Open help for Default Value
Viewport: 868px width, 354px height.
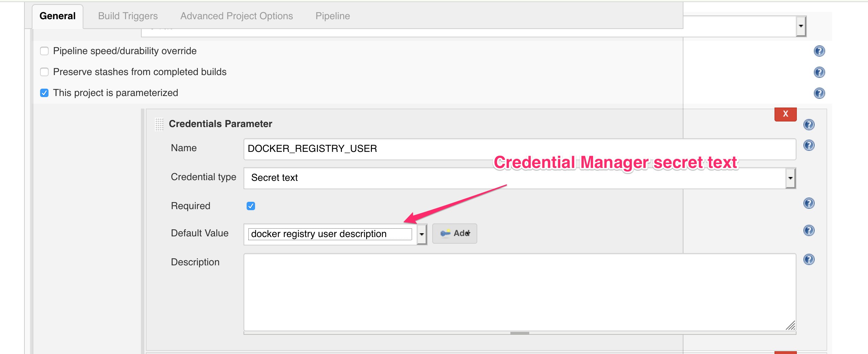tap(809, 230)
